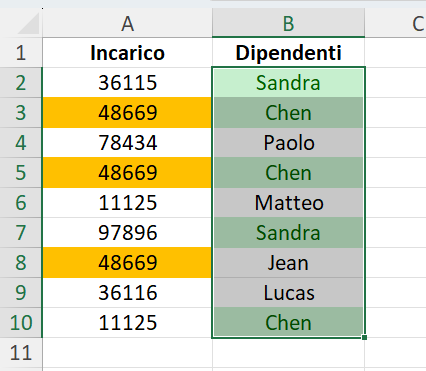Click the Matteo cell
Viewport: 426px width, 371px height.
pos(288,202)
